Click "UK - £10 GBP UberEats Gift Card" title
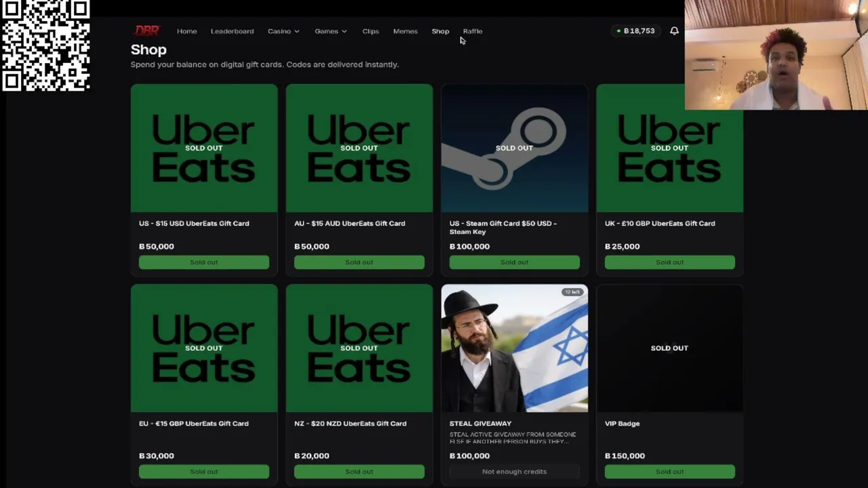The width and height of the screenshot is (868, 488). (x=660, y=223)
